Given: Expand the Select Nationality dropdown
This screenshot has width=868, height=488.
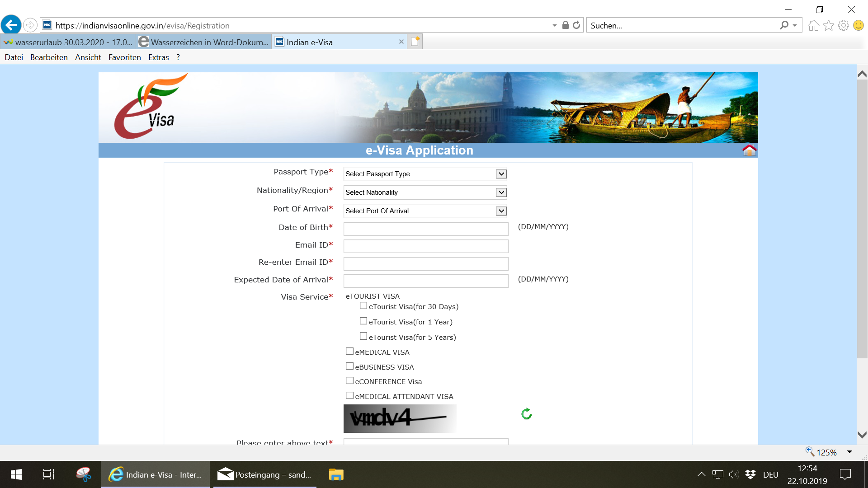Looking at the screenshot, I should pyautogui.click(x=425, y=192).
